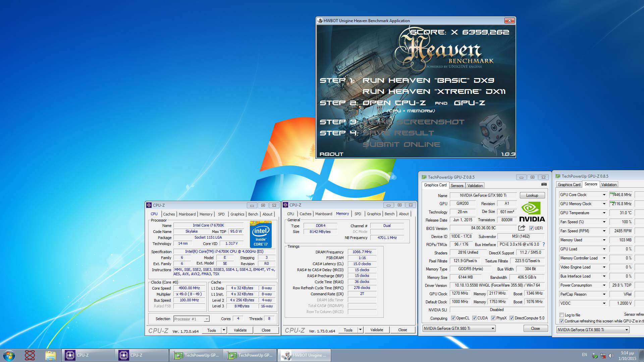Click the BIOS version share/export icon

pyautogui.click(x=522, y=228)
